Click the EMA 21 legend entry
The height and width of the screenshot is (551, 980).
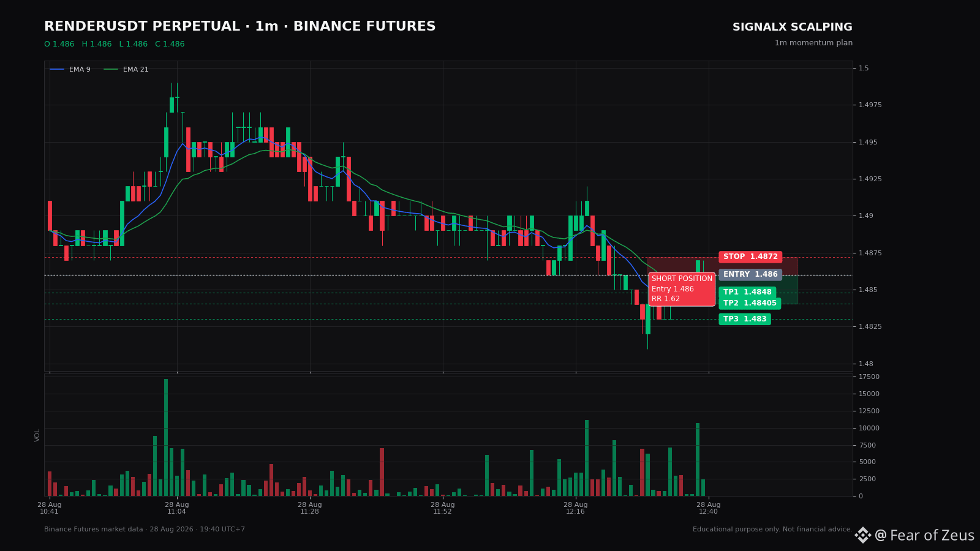point(126,70)
